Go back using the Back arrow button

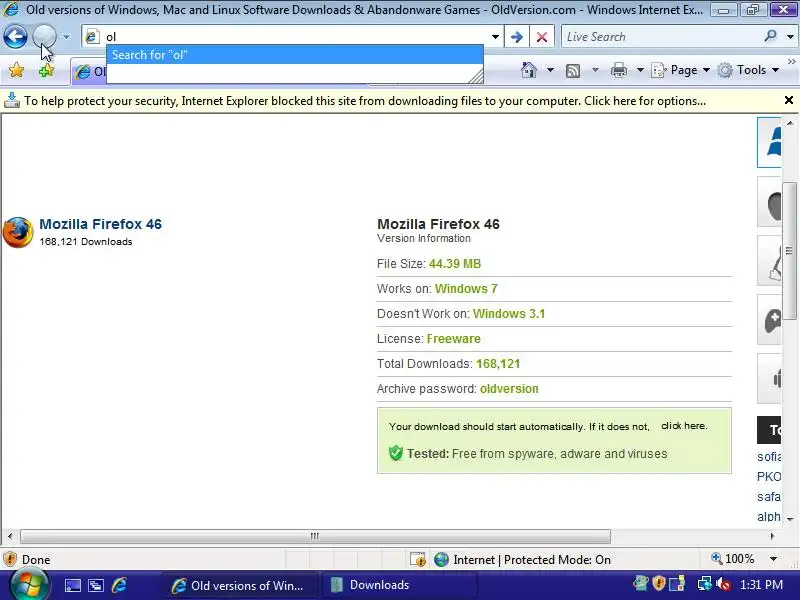[x=15, y=37]
